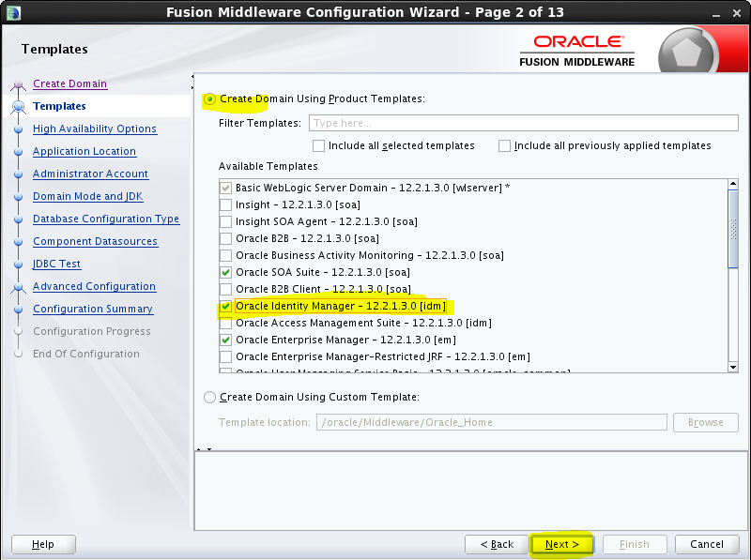Check Include all selected templates
Viewport: 751px width, 560px height.
coord(319,145)
